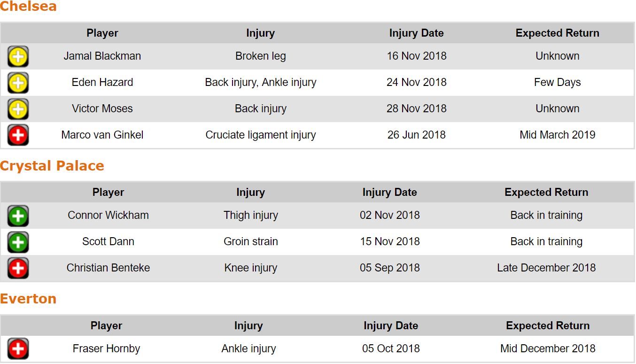This screenshot has width=636, height=364.
Task: Click the red injury icon for Fraser Hornby
Action: click(x=18, y=349)
